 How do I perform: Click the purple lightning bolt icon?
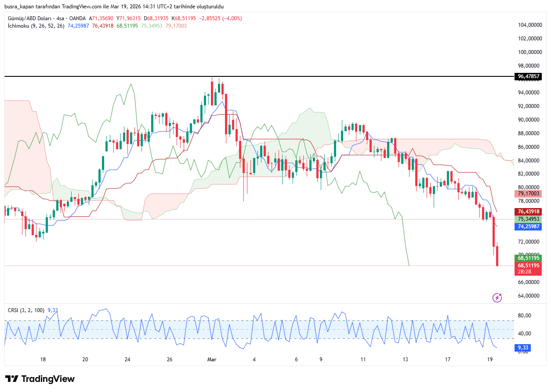point(497,298)
